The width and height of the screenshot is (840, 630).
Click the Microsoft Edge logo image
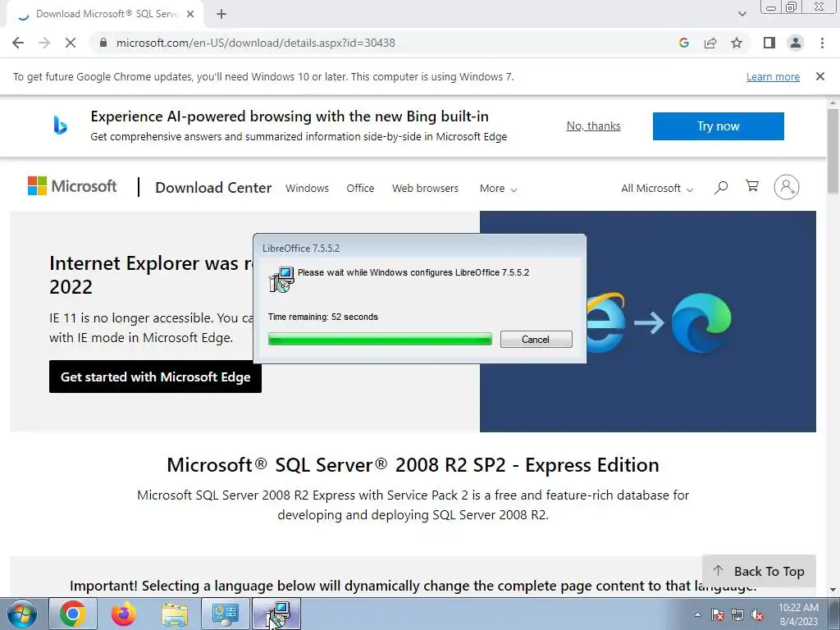701,322
